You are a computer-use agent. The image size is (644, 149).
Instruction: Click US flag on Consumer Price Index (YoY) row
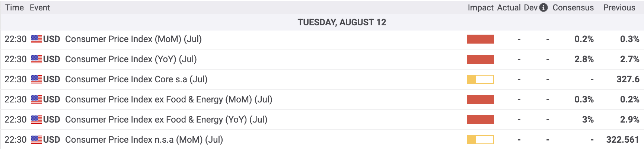(x=36, y=59)
